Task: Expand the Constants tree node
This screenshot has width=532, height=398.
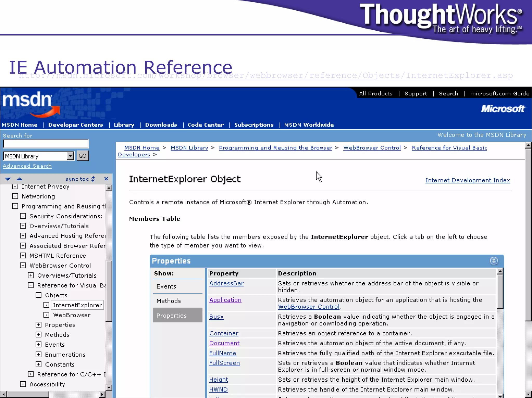Action: pyautogui.click(x=38, y=364)
